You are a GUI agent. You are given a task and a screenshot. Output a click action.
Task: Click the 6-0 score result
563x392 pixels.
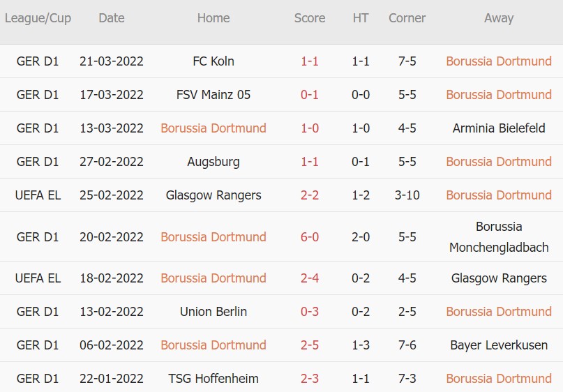[310, 237]
